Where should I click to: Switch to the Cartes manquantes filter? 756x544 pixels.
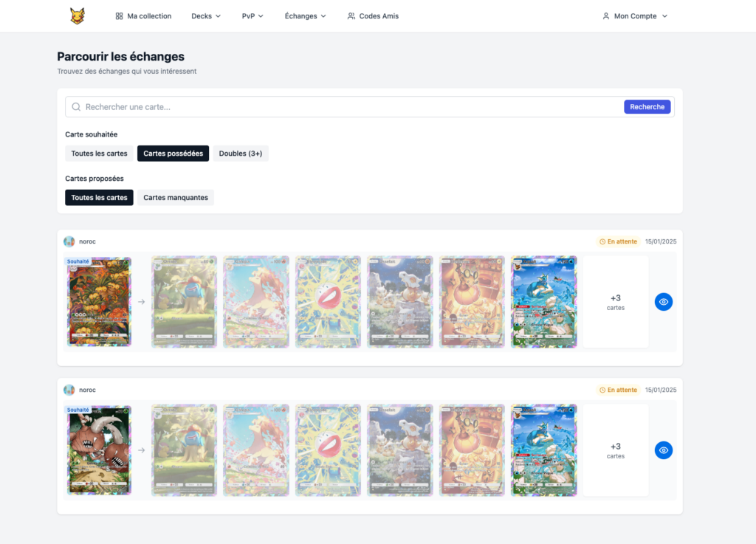pos(176,198)
